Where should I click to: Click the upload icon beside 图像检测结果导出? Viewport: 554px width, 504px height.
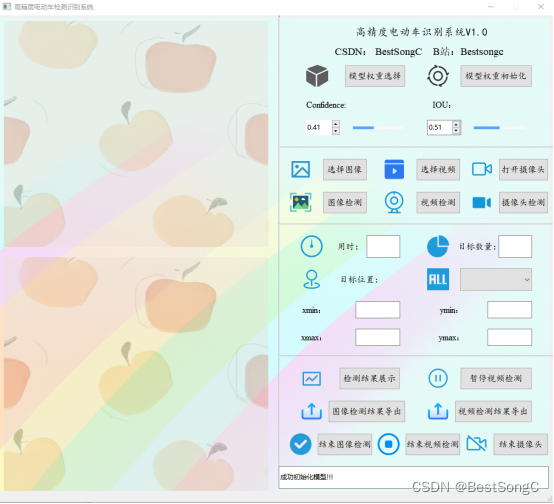(x=312, y=411)
